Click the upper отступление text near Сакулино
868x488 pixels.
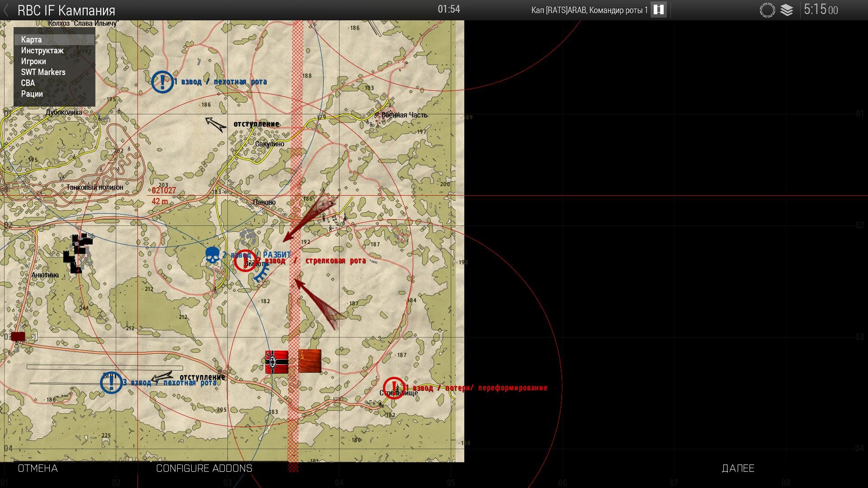(256, 124)
